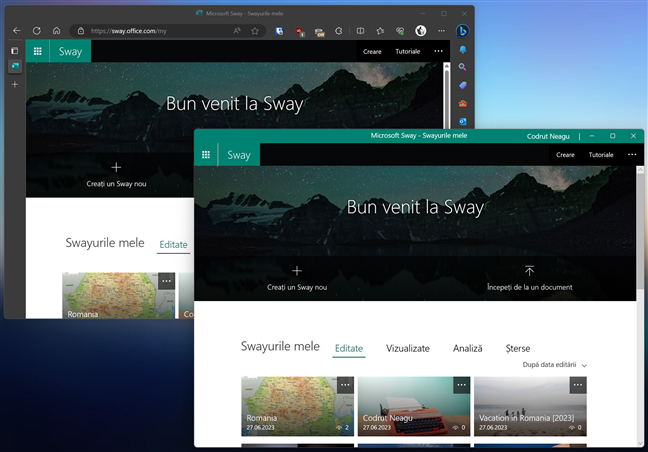The width and height of the screenshot is (648, 452).
Task: Select the Sway tab in vertical tabs
Action: pos(15,66)
